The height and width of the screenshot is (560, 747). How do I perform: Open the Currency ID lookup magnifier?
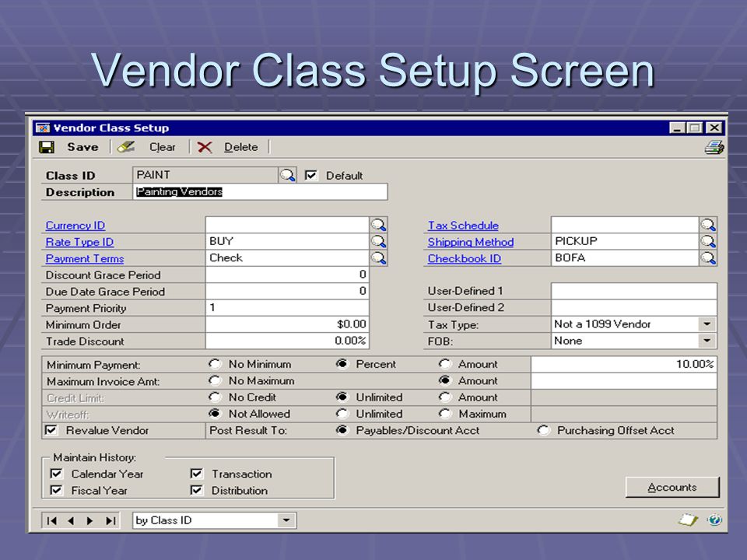pyautogui.click(x=379, y=225)
